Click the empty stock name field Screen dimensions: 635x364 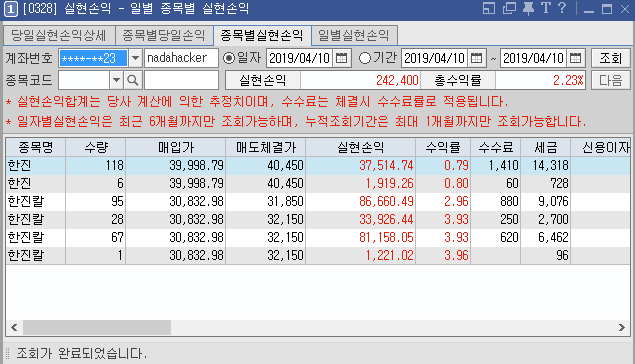click(x=181, y=80)
